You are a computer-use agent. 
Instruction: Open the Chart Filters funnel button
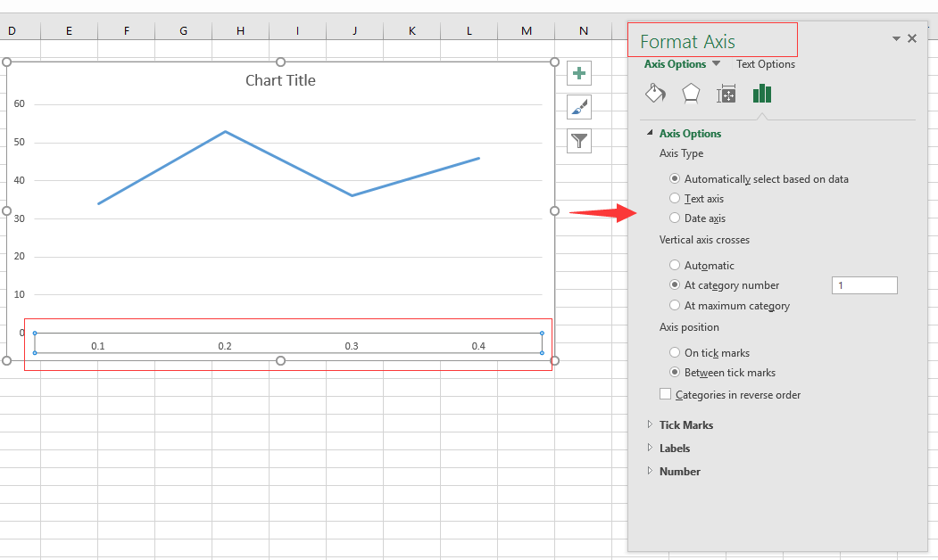tap(579, 141)
